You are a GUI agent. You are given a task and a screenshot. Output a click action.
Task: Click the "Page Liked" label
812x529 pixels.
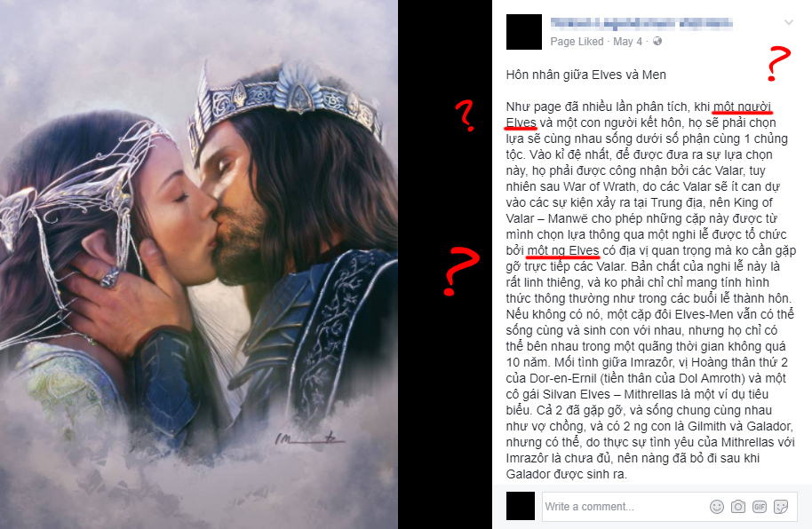tap(577, 42)
